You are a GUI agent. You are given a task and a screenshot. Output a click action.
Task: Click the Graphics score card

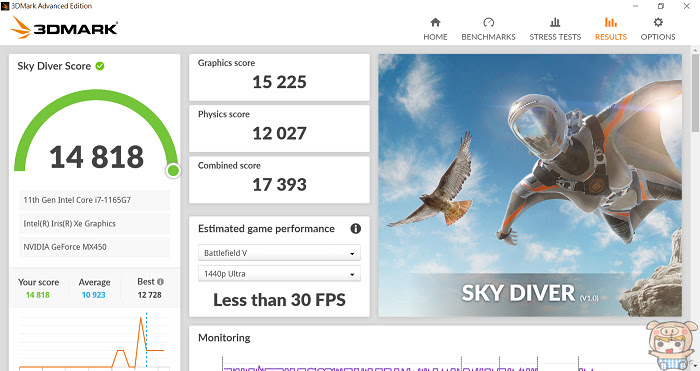(x=279, y=77)
